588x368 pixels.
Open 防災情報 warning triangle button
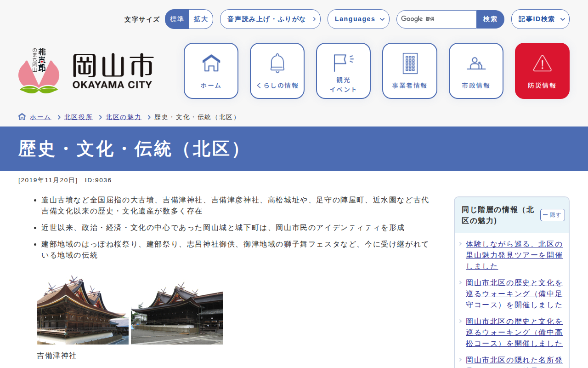542,71
